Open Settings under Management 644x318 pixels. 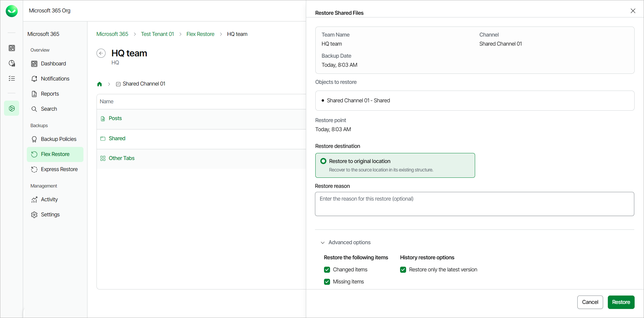(55, 215)
